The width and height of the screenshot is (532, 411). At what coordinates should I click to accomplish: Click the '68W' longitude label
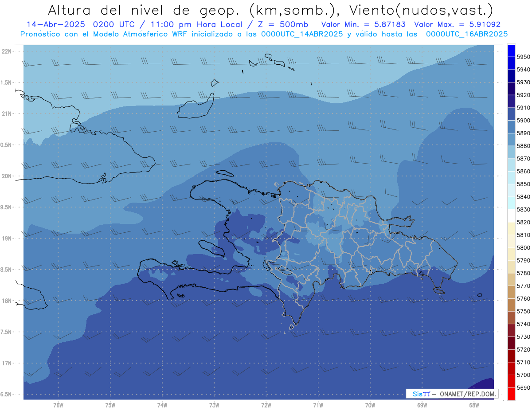coord(473,405)
